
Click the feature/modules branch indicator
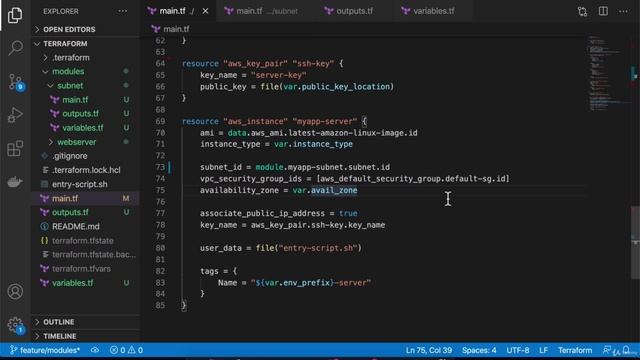[x=45, y=350]
